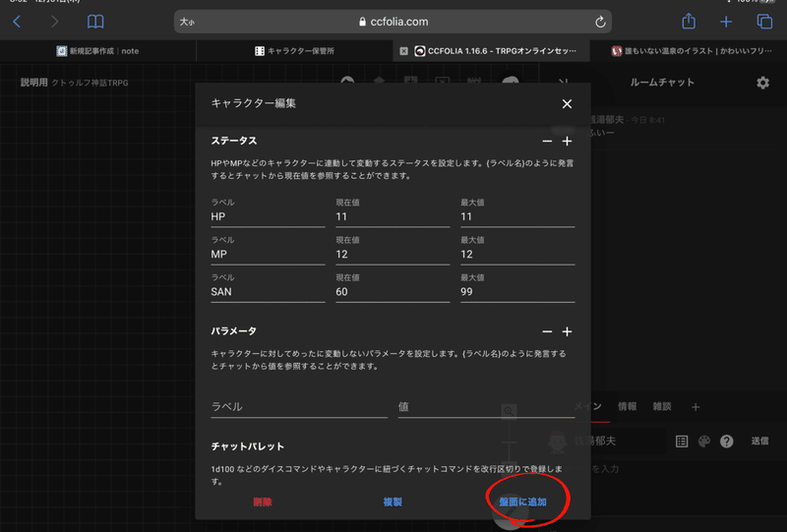Click the パラメータ section heading

[x=234, y=331]
